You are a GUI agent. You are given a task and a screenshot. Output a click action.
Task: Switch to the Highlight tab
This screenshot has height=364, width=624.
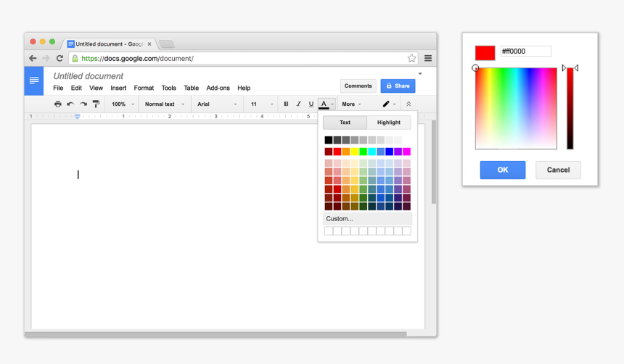(388, 123)
